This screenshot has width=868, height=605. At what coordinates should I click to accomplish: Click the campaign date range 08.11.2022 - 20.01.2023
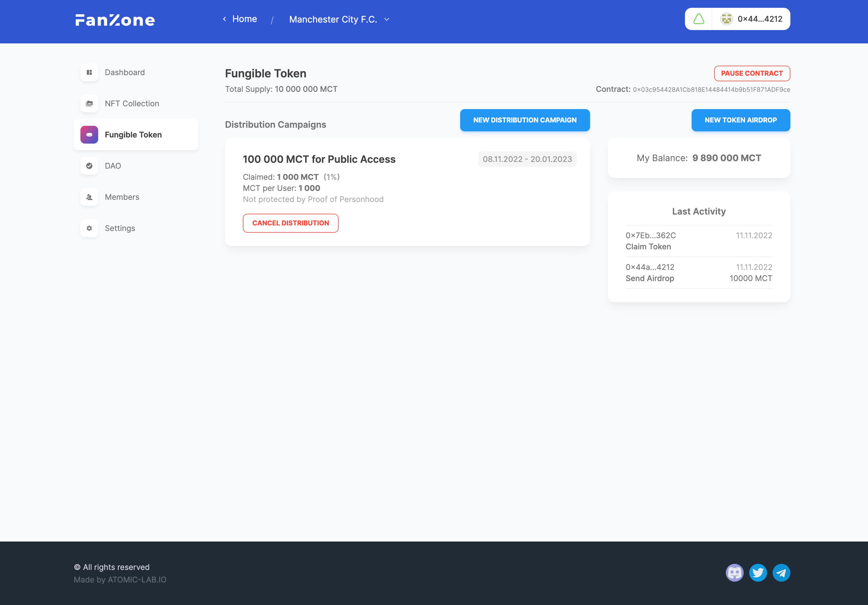pyautogui.click(x=527, y=159)
